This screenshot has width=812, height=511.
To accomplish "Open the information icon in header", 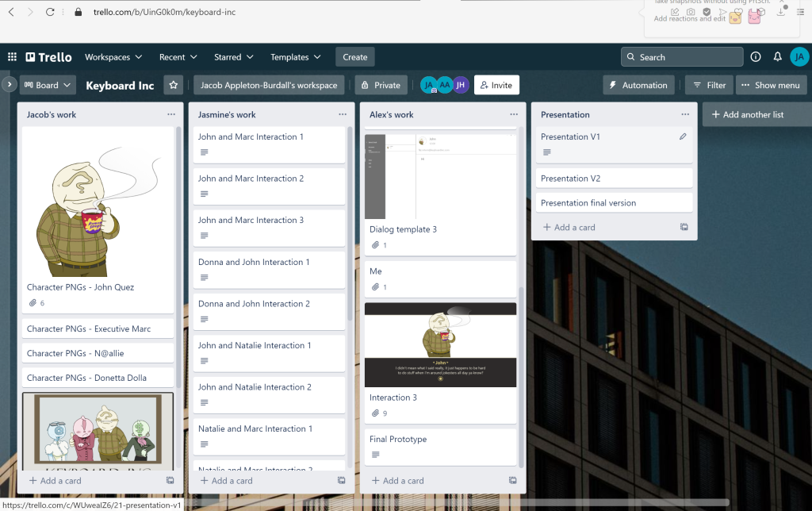I will point(755,57).
